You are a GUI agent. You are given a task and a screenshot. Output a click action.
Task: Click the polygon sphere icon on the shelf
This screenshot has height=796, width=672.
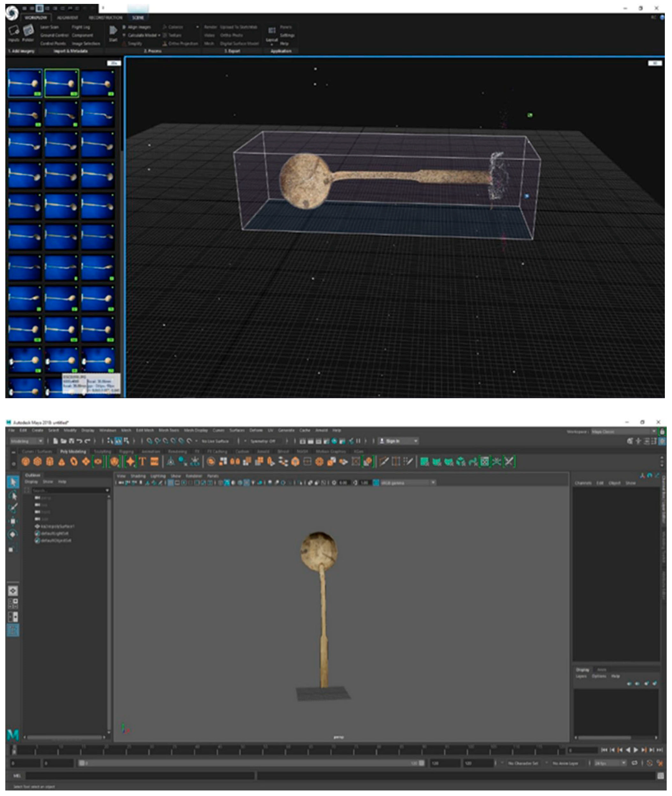[x=26, y=462]
